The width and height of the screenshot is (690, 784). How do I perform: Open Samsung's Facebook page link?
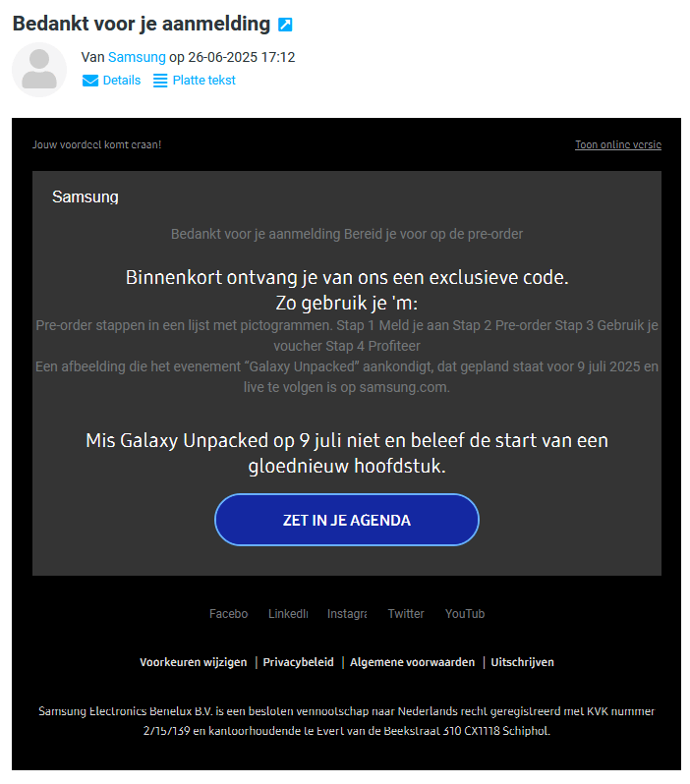point(228,614)
